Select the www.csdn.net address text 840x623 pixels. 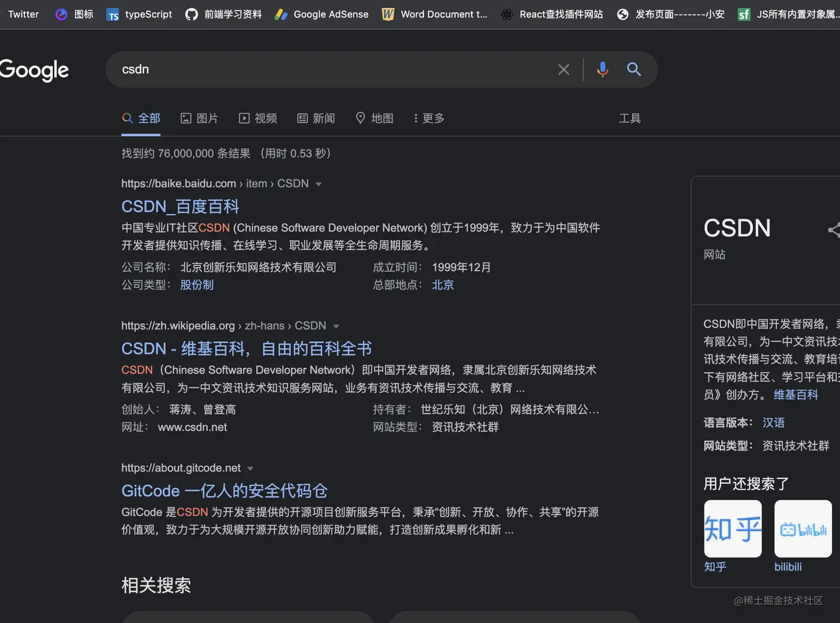tap(192, 427)
